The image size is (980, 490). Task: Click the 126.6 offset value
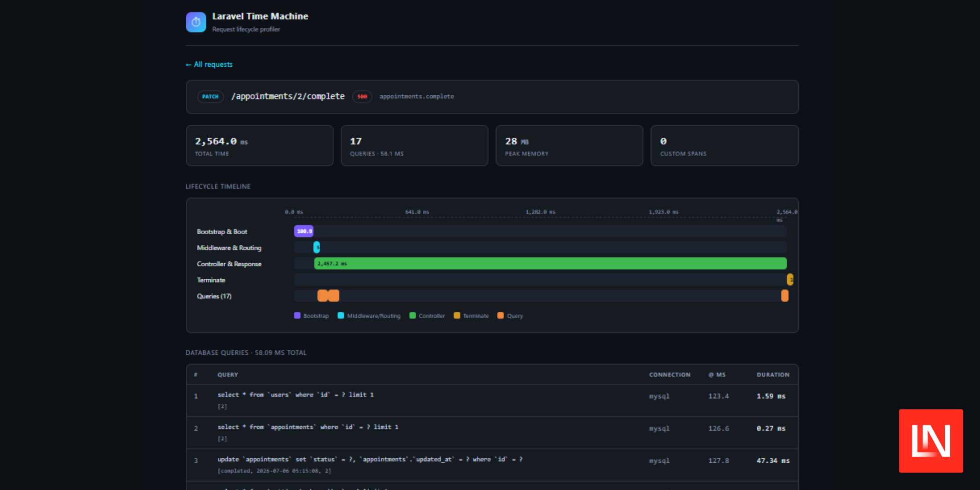[x=719, y=428]
